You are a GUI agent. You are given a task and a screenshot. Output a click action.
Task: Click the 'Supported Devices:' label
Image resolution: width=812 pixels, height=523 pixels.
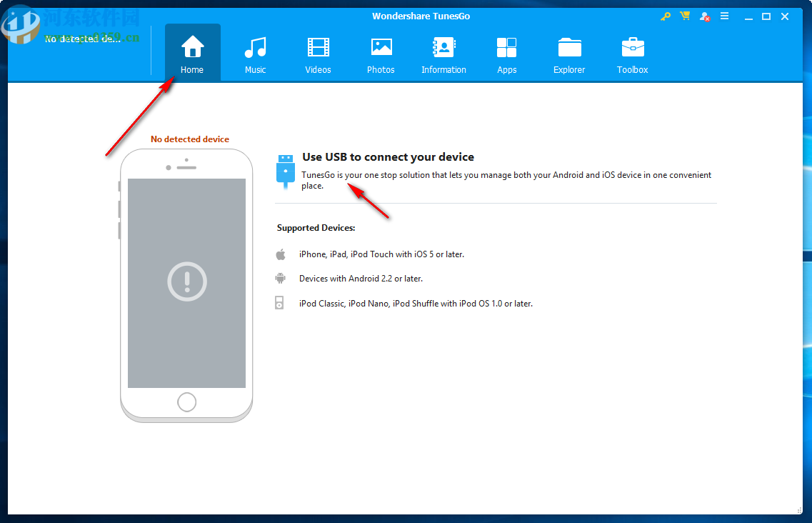[316, 227]
